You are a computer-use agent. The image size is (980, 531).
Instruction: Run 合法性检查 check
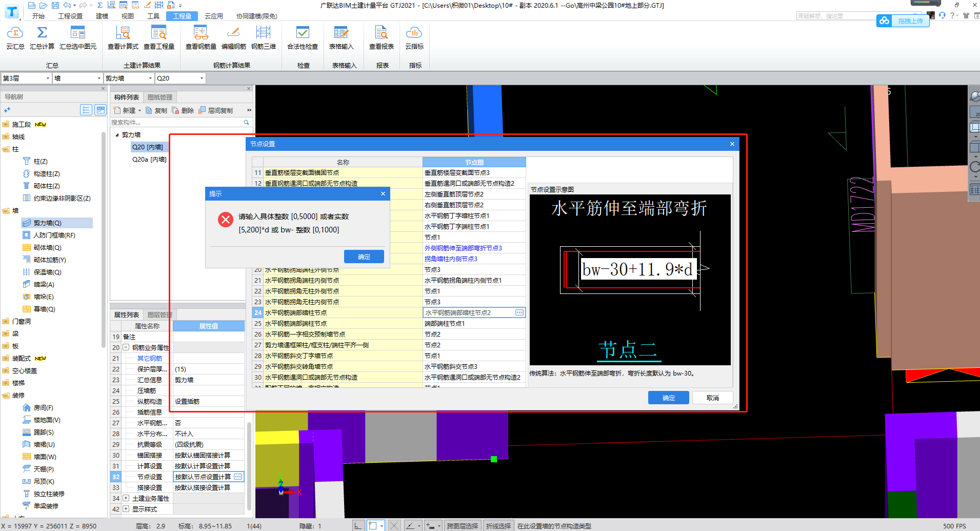[x=303, y=38]
